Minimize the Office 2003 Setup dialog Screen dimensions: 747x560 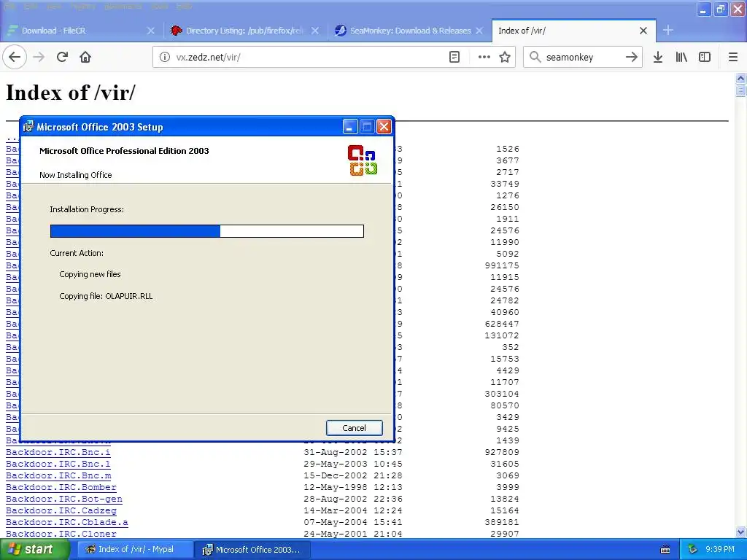click(350, 127)
